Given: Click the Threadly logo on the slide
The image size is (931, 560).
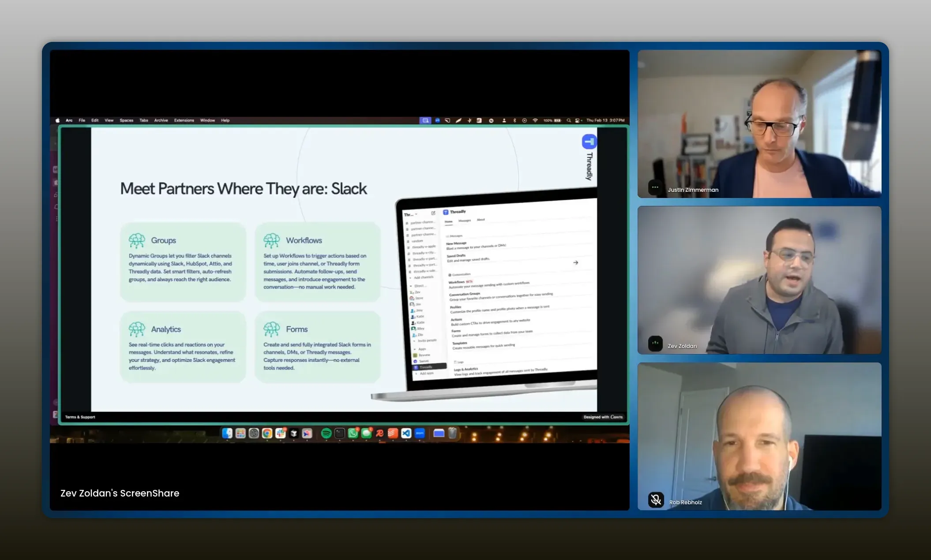Looking at the screenshot, I should (589, 142).
